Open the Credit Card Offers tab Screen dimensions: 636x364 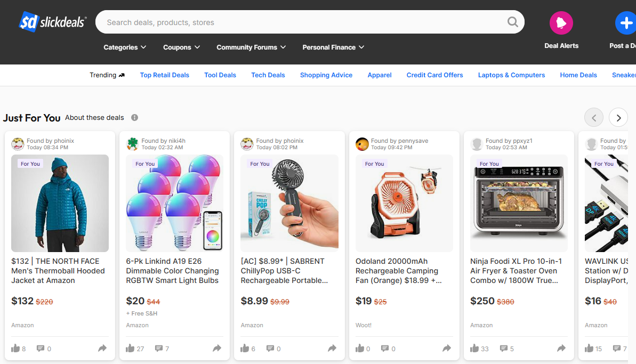click(x=434, y=75)
